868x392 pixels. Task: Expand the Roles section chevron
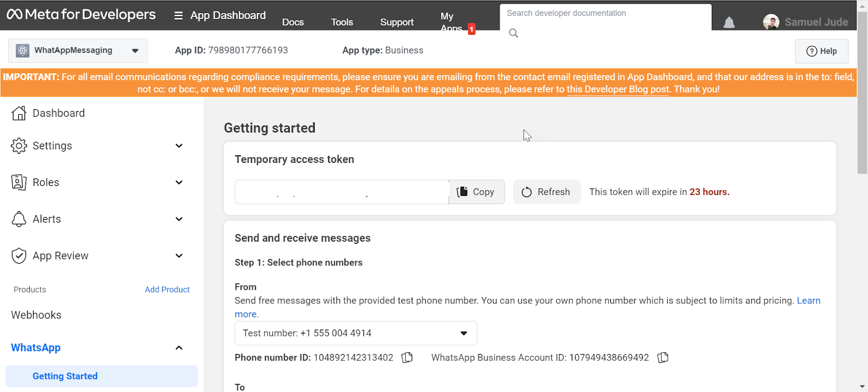coord(179,182)
